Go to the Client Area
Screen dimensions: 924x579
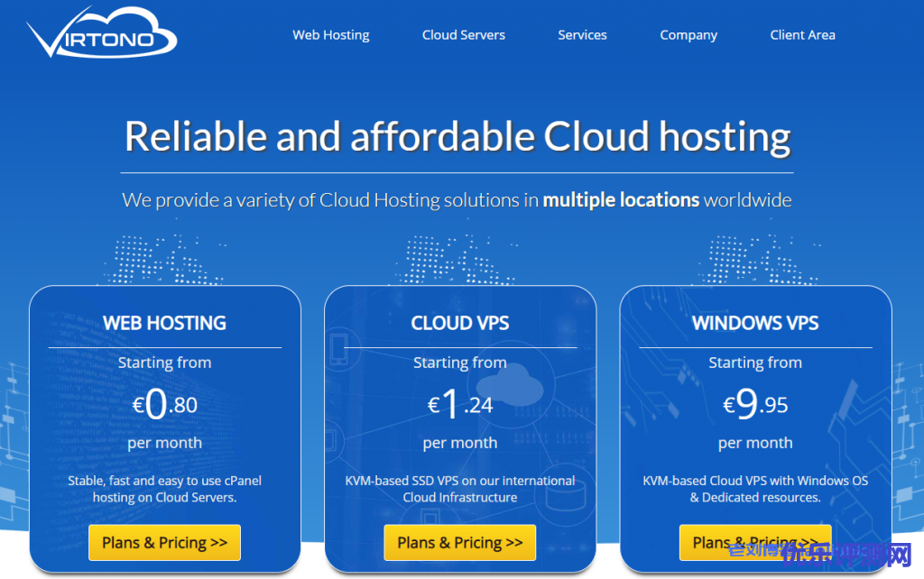point(802,35)
